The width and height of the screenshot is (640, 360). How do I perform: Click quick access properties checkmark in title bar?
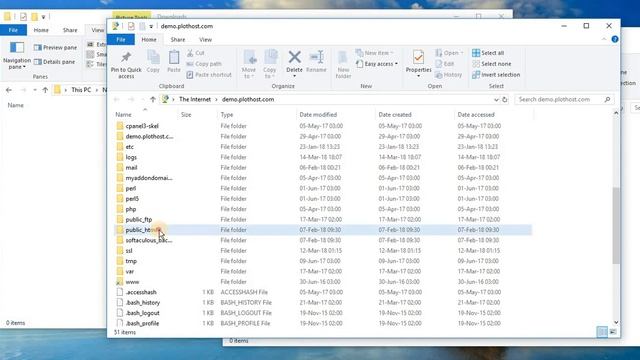131,26
